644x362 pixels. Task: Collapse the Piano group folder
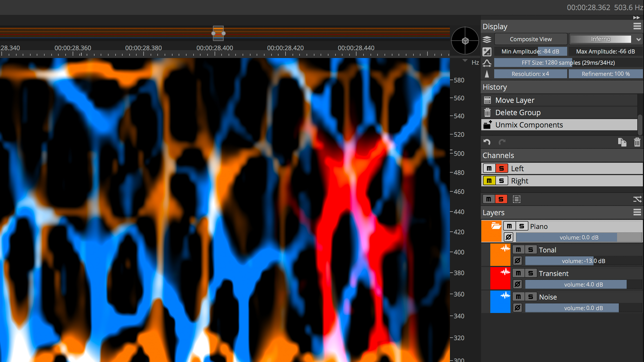tap(496, 226)
